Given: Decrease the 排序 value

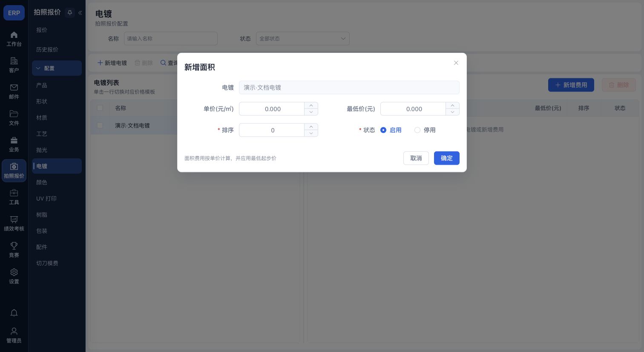Looking at the screenshot, I should (x=311, y=133).
